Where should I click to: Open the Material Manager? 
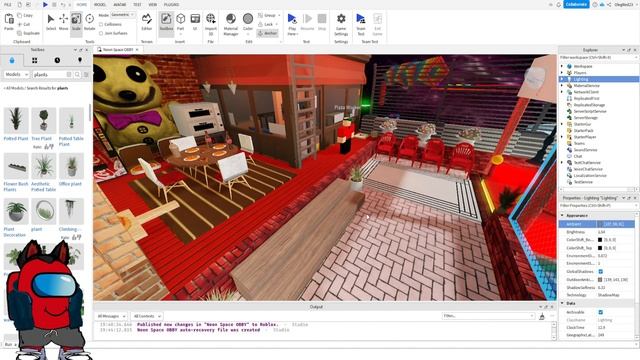point(231,24)
